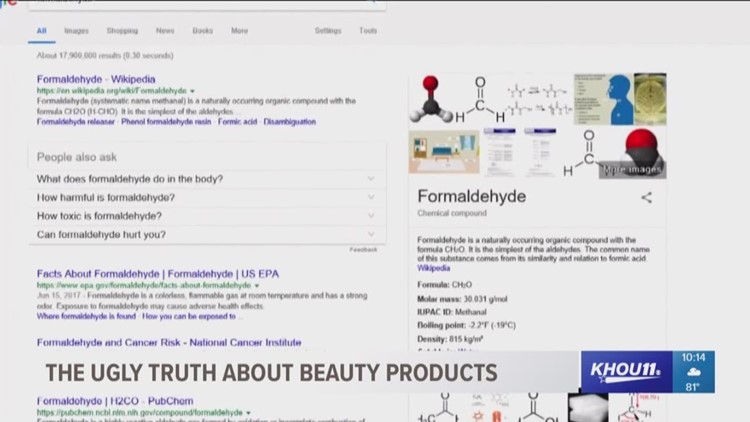Open reaction scheme diagram thumbnail
This screenshot has height=422, width=750.
click(x=539, y=100)
